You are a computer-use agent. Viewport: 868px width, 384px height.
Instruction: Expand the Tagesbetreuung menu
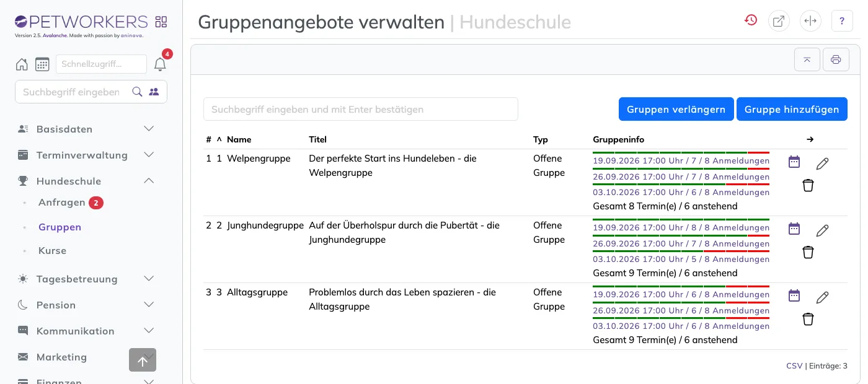pyautogui.click(x=87, y=279)
